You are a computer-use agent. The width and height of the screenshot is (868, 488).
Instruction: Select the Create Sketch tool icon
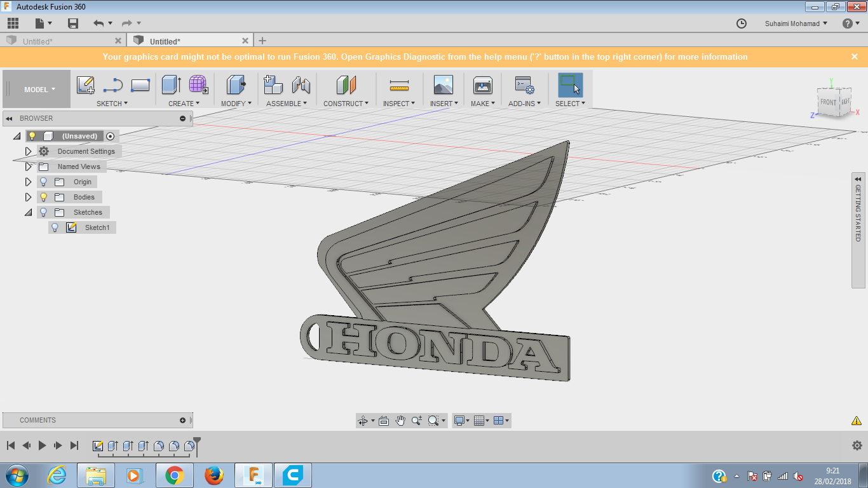tap(86, 85)
